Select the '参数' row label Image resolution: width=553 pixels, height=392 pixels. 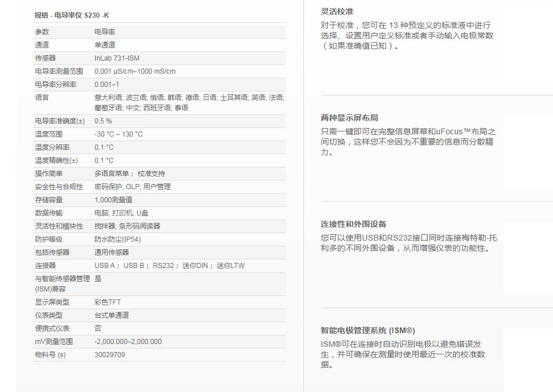[42, 32]
